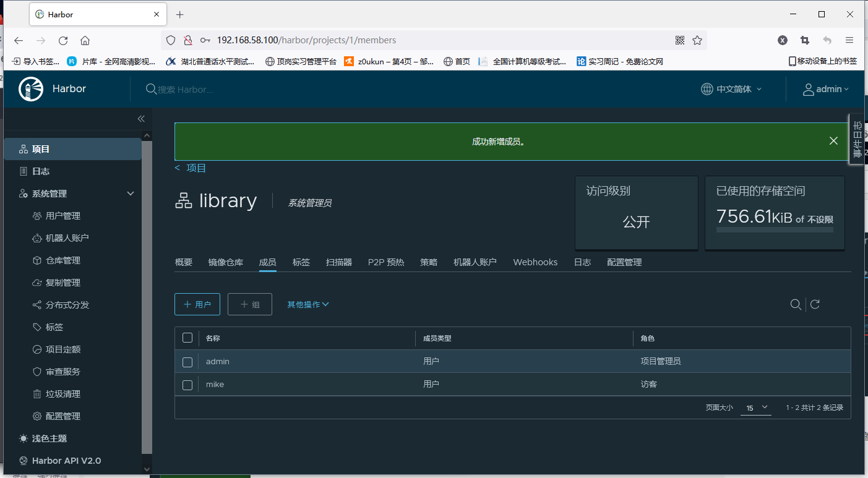The height and width of the screenshot is (478, 868).
Task: Click the + 组 add group button
Action: point(250,304)
